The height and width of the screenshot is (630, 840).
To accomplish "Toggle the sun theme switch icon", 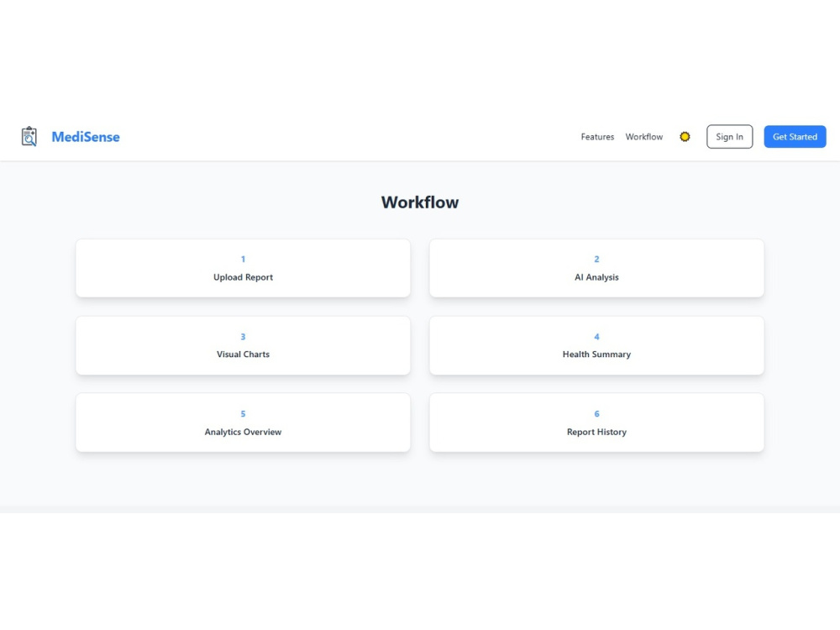I will (x=685, y=137).
